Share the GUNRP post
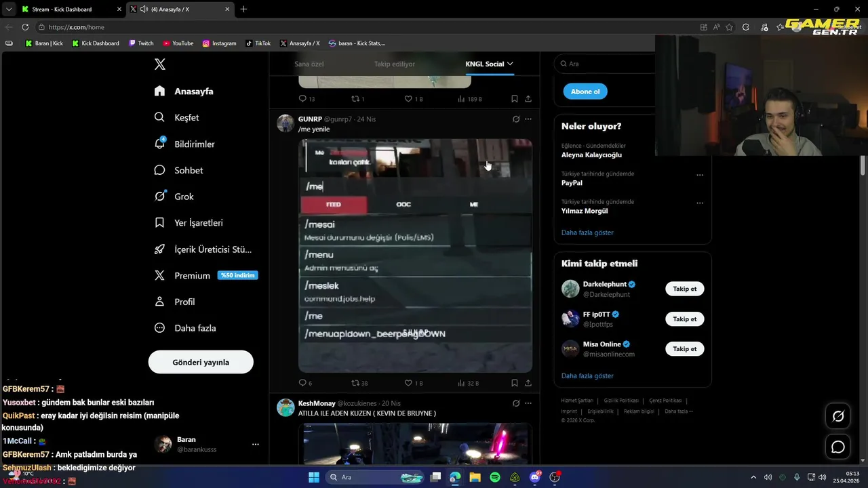This screenshot has height=488, width=868. [528, 383]
